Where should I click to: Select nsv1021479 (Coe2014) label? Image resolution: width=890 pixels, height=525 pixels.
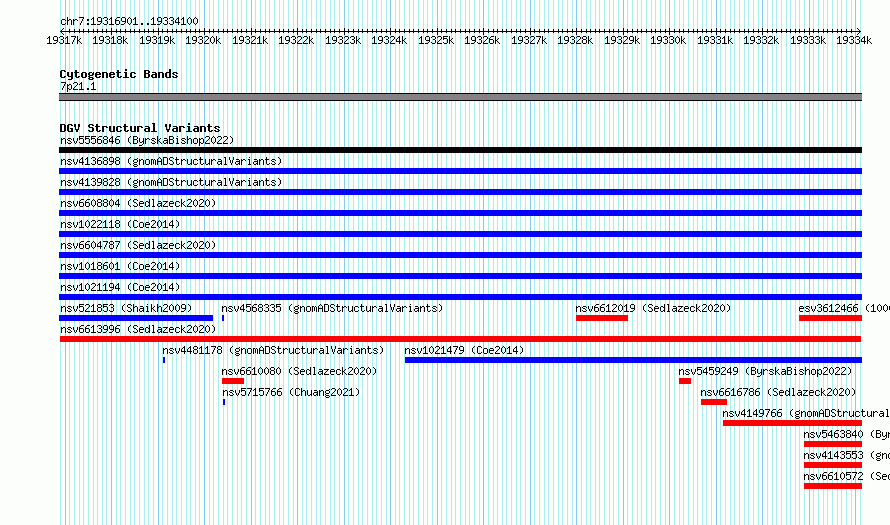[x=464, y=350]
